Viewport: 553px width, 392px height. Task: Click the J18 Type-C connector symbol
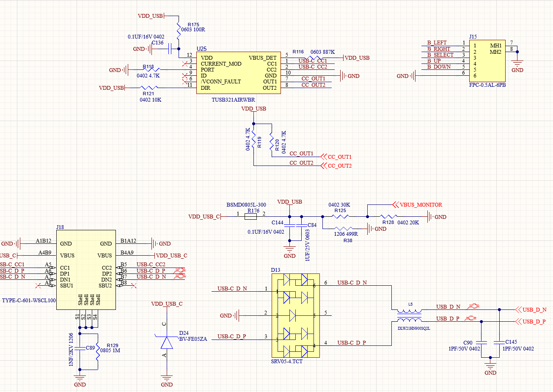[86, 270]
